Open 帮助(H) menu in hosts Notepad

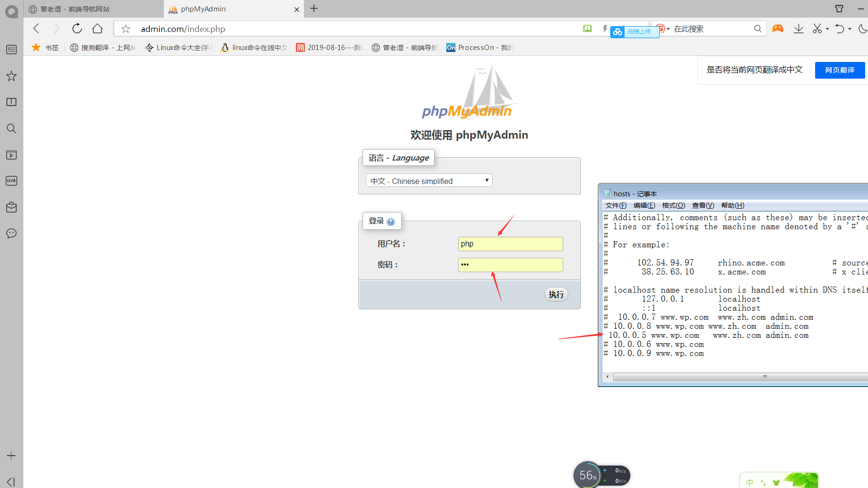click(733, 205)
